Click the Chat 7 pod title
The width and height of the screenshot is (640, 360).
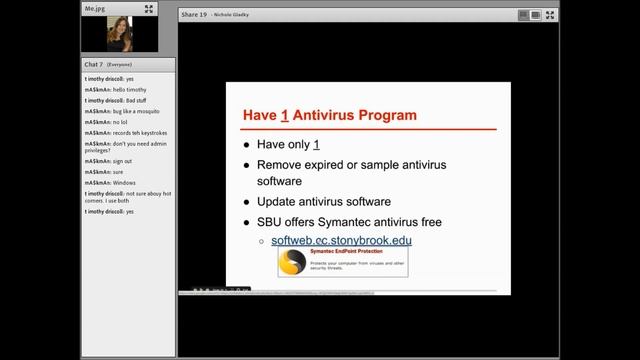click(x=93, y=64)
